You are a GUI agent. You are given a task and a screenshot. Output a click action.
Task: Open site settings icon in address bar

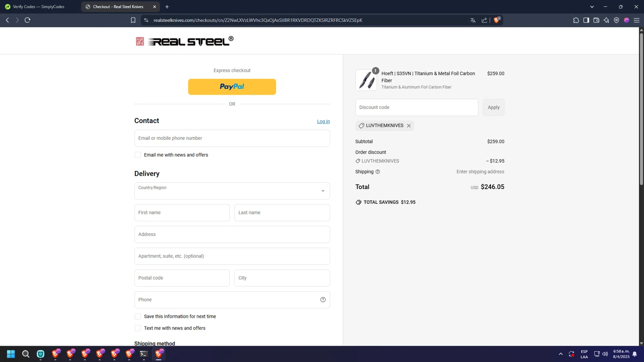point(146,20)
